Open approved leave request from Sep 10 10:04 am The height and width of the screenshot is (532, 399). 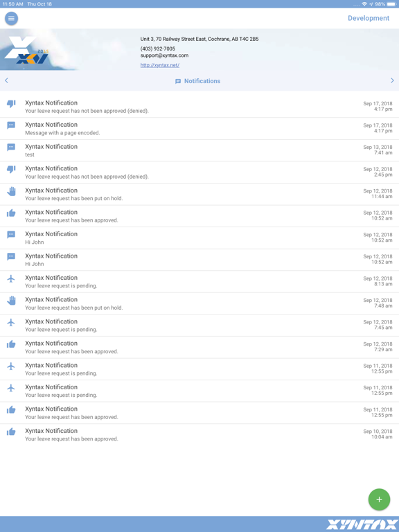(199, 435)
